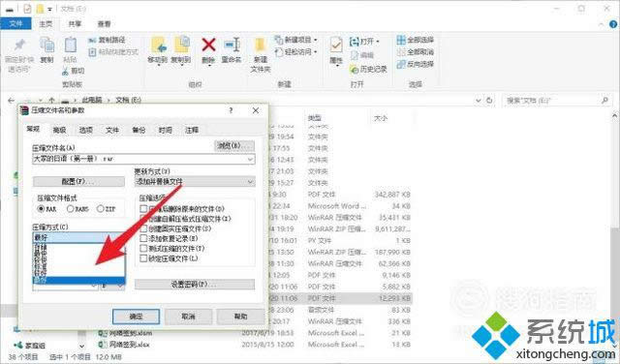Screen dimensions: 620x364
Task: Click Pin to Quick access icon in ribbon
Action: [19, 45]
